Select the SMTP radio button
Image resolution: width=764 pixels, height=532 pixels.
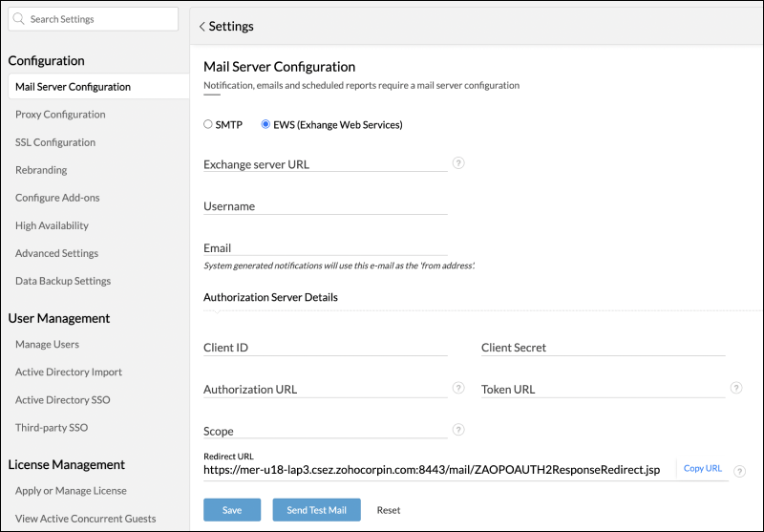pos(208,124)
